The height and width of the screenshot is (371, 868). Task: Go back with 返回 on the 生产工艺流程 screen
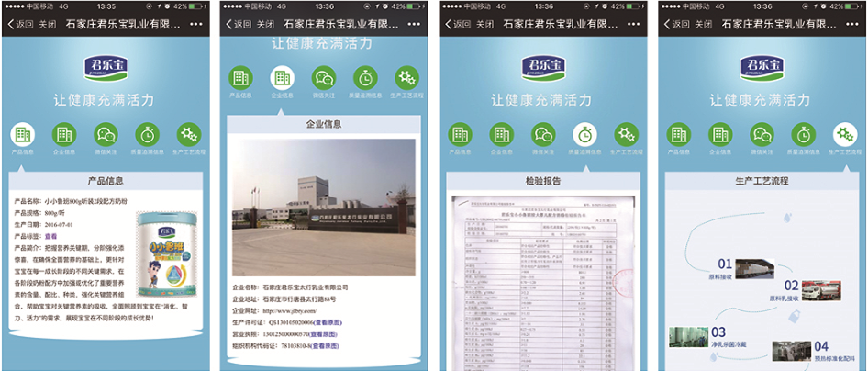[x=676, y=25]
